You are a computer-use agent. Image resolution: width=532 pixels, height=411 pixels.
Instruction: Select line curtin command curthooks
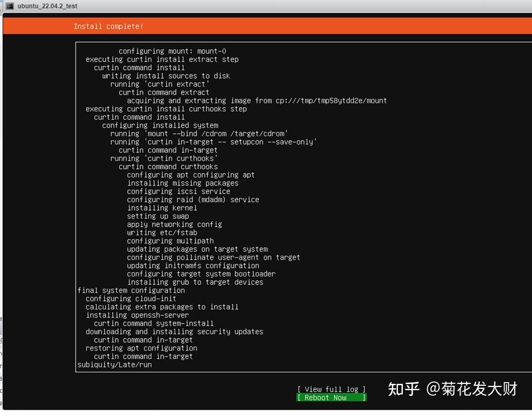[169, 166]
